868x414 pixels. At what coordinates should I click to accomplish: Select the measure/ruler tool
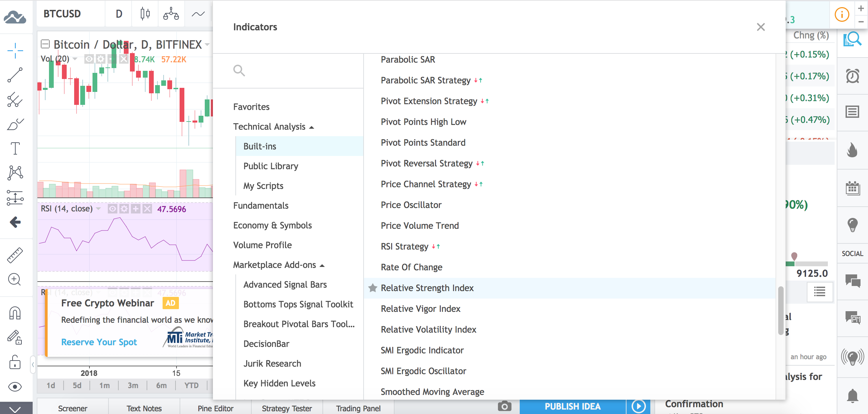[x=15, y=255]
